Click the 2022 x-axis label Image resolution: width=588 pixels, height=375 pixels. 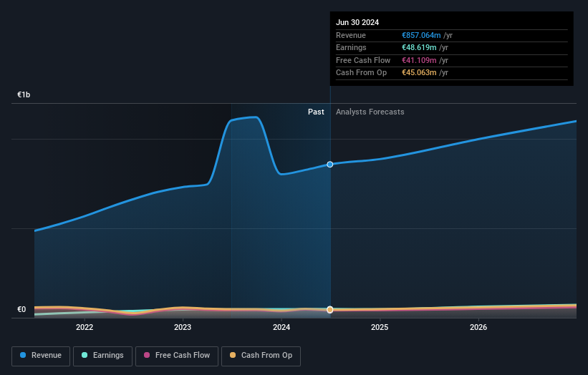85,328
